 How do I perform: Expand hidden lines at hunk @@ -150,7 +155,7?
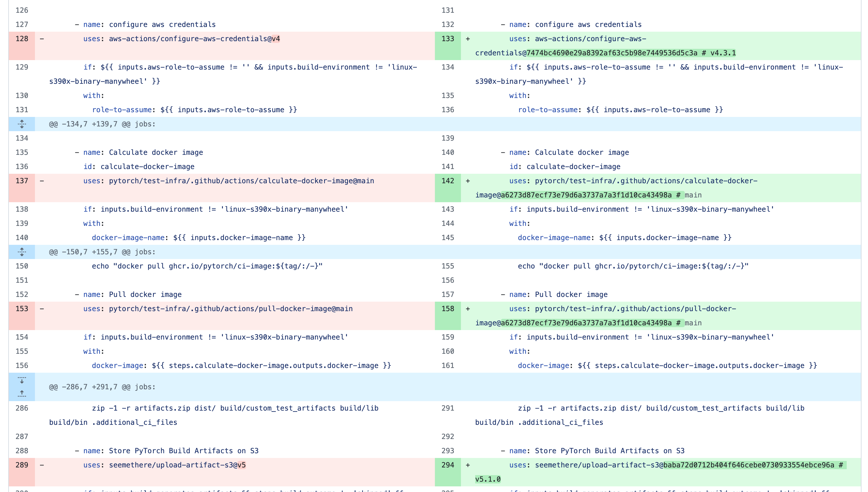[22, 252]
